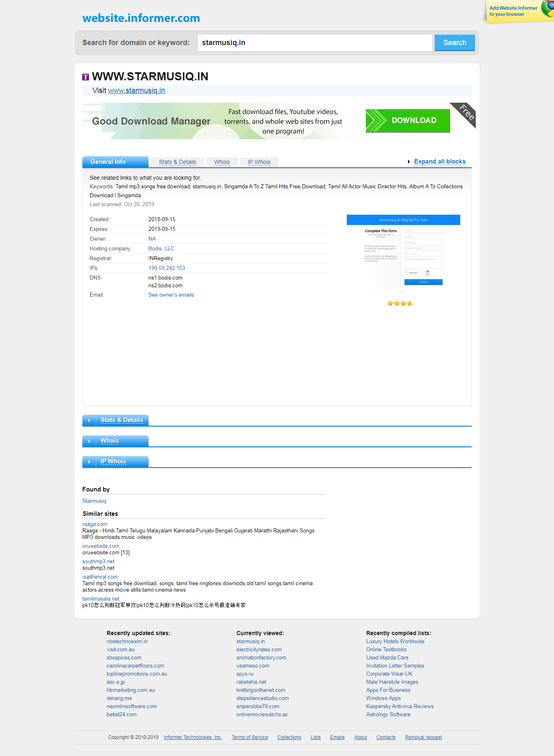554x756 pixels.
Task: Switch to the General Info tab
Action: click(115, 162)
